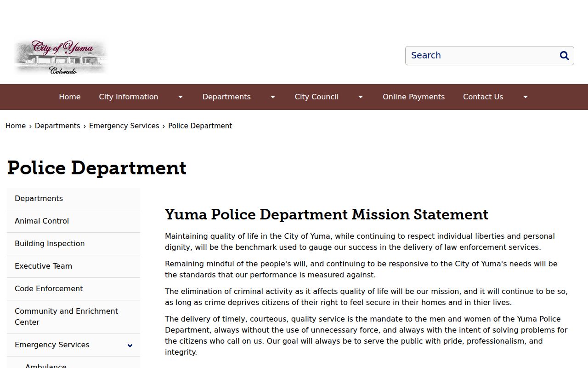The height and width of the screenshot is (368, 588).
Task: Open Animal Control in the sidebar
Action: point(73,221)
